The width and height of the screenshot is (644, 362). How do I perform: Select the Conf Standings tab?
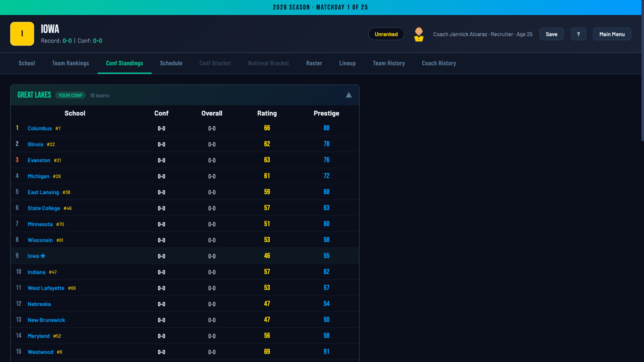click(124, 63)
